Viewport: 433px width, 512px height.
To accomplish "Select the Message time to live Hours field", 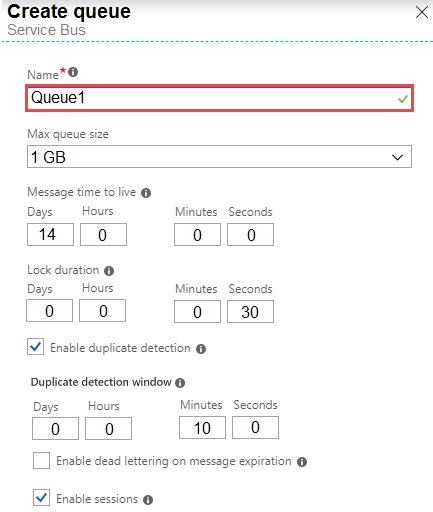I will tap(103, 235).
